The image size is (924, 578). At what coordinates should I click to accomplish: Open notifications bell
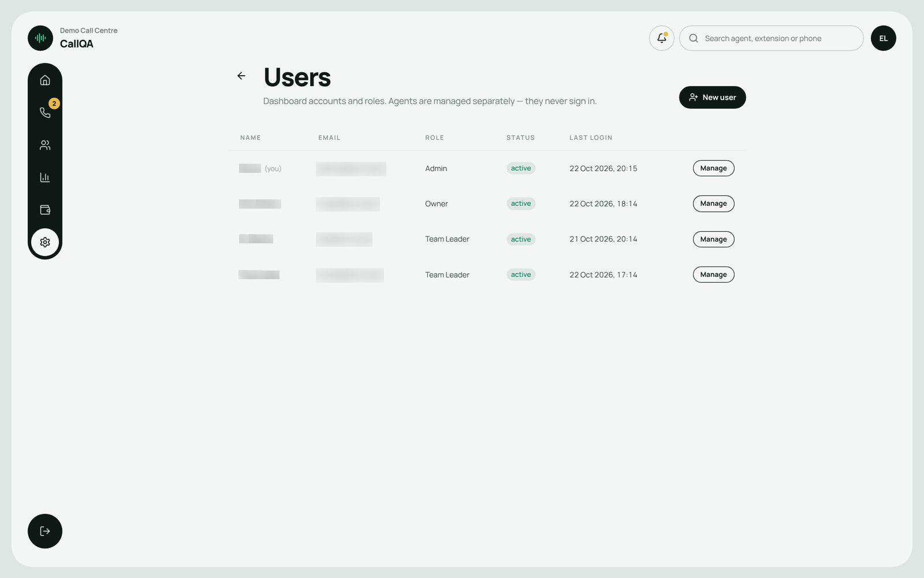tap(662, 38)
